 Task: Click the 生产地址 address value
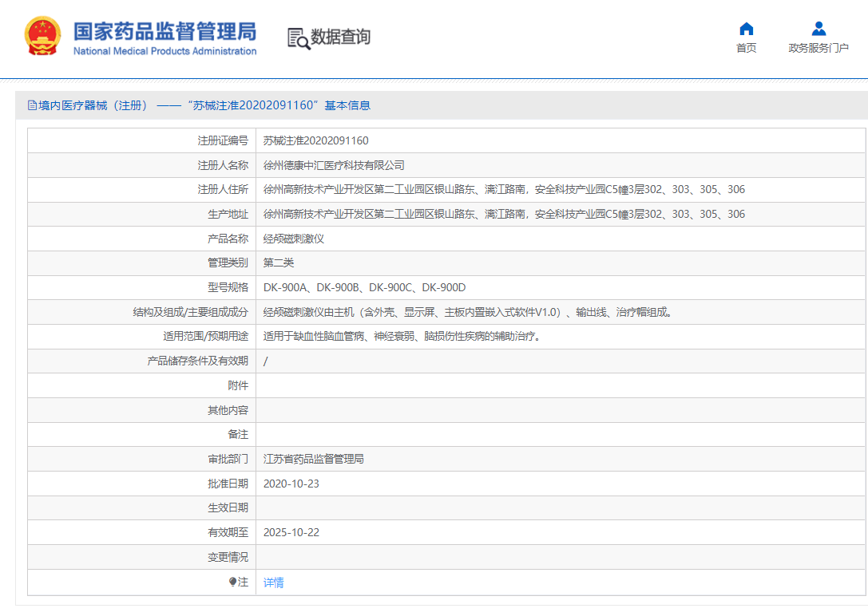pos(504,214)
